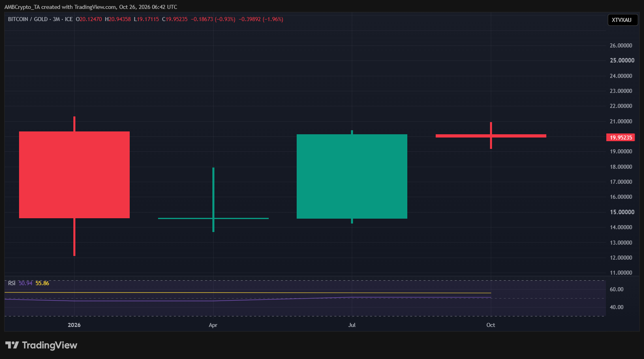Viewport: 644px width, 359px height.
Task: Click the 60.00 RSI axis label
Action: point(616,289)
